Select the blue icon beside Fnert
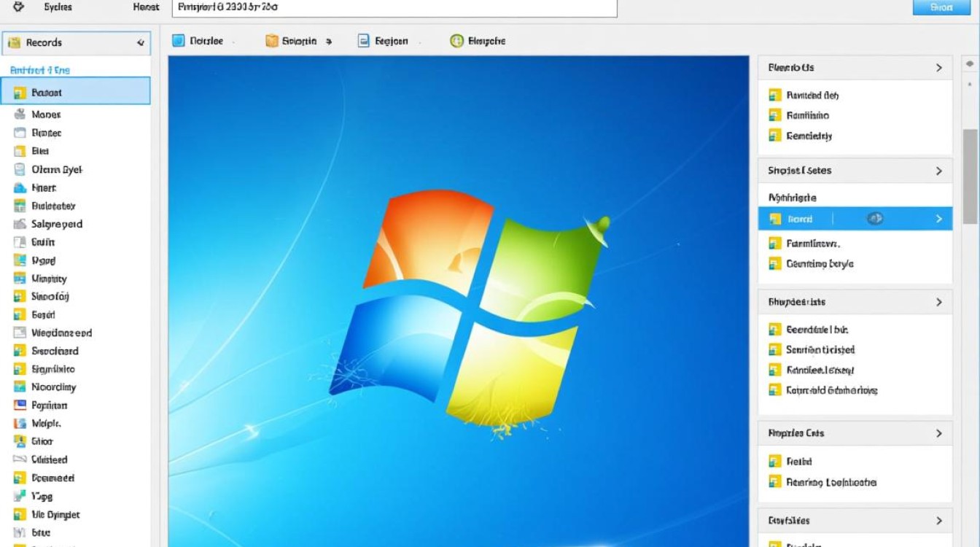This screenshot has height=547, width=980. pyautogui.click(x=20, y=187)
